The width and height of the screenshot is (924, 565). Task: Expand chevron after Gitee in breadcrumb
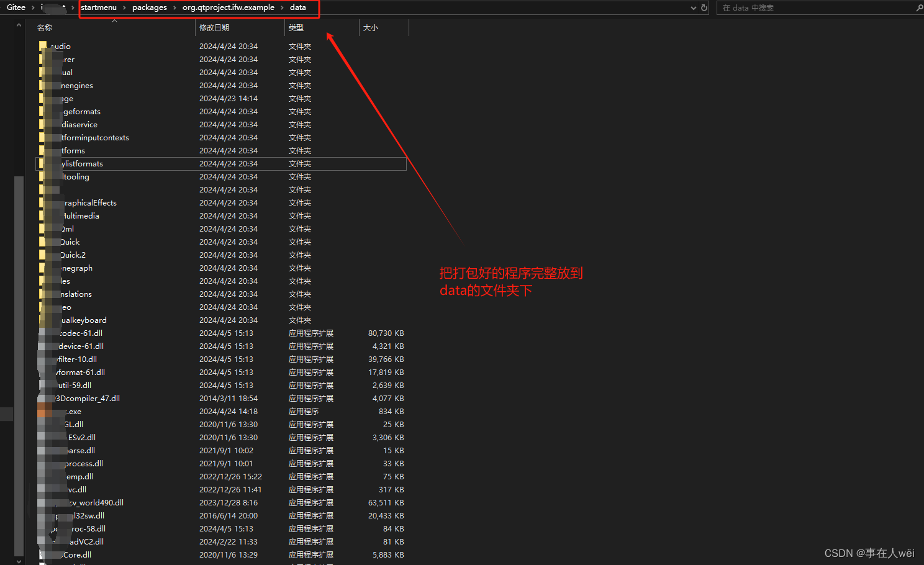(x=33, y=7)
